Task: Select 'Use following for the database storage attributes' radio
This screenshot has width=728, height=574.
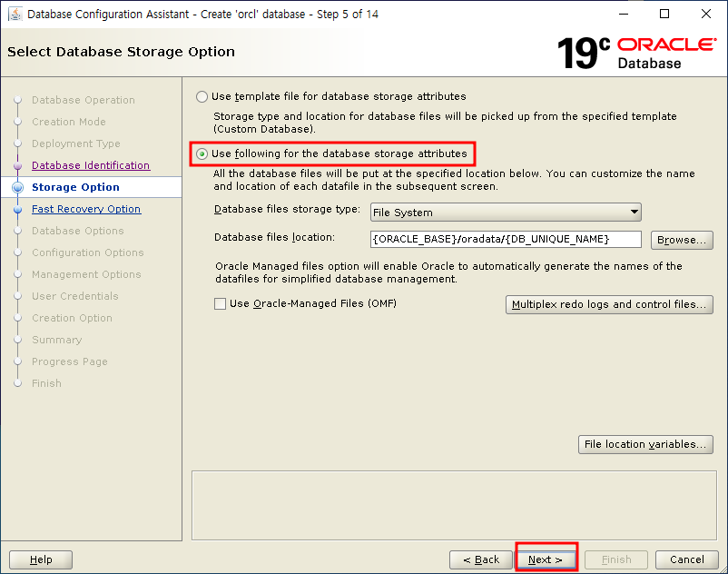Action: click(202, 153)
